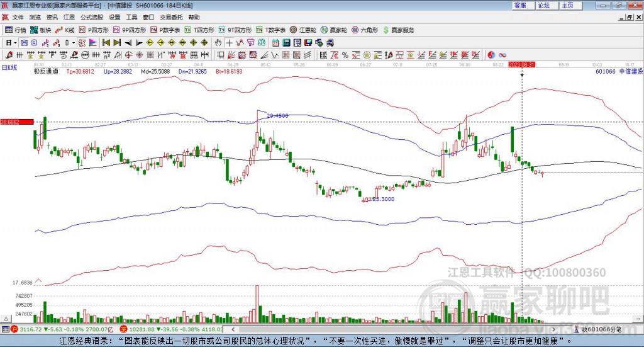Select the percent % tool icon
The height and width of the screenshot is (347, 644).
(x=345, y=55)
